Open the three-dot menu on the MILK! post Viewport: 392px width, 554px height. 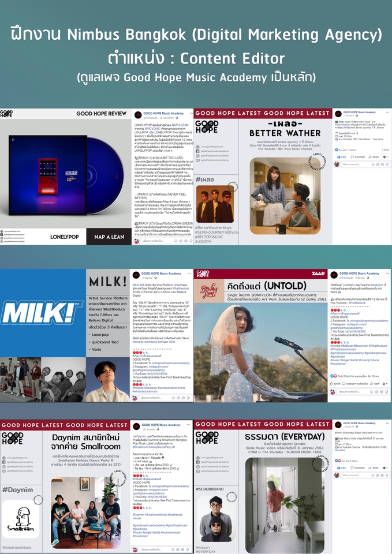coord(189,274)
